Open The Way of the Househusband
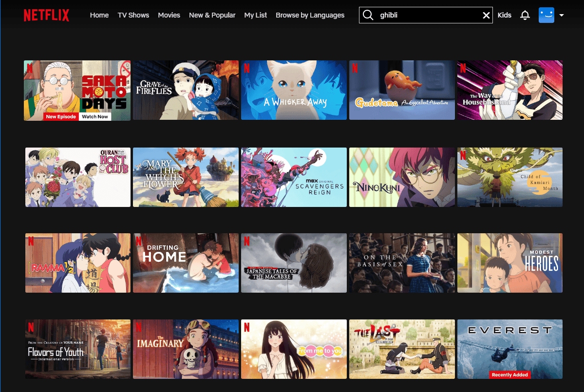The height and width of the screenshot is (392, 584). coord(510,90)
